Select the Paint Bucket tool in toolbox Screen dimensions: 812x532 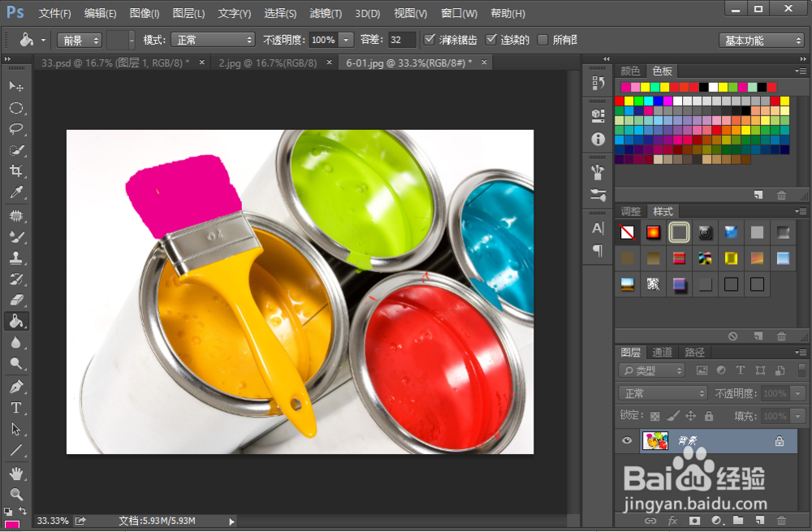point(16,321)
